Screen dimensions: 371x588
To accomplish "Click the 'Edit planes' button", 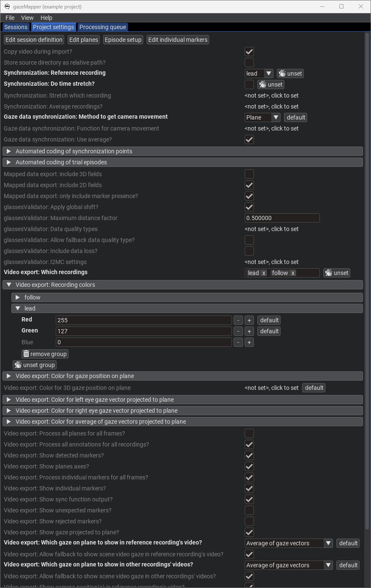I will (84, 40).
